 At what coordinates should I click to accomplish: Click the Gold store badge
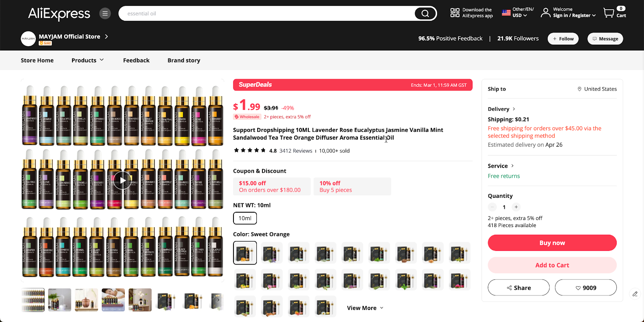[x=45, y=43]
